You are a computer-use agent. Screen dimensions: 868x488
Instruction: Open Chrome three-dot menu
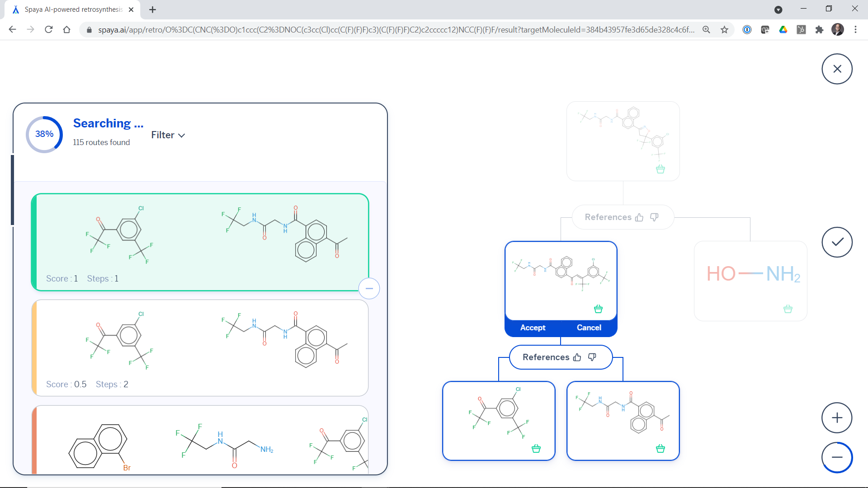(855, 30)
